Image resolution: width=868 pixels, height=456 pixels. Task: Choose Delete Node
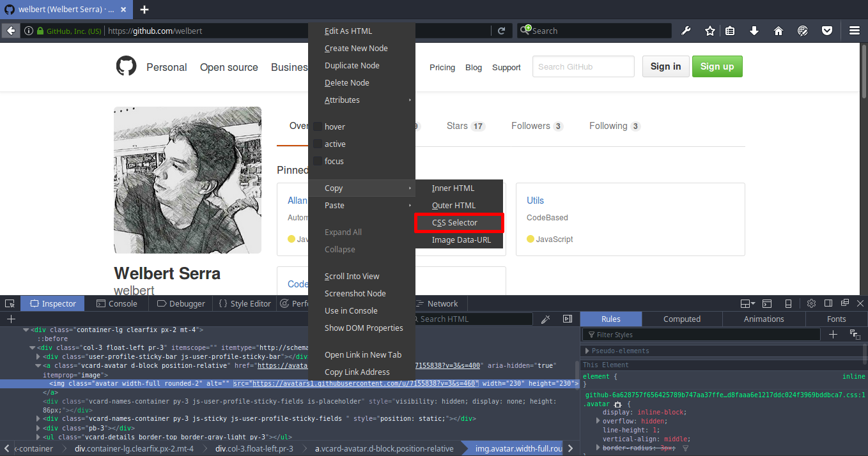click(x=362, y=82)
